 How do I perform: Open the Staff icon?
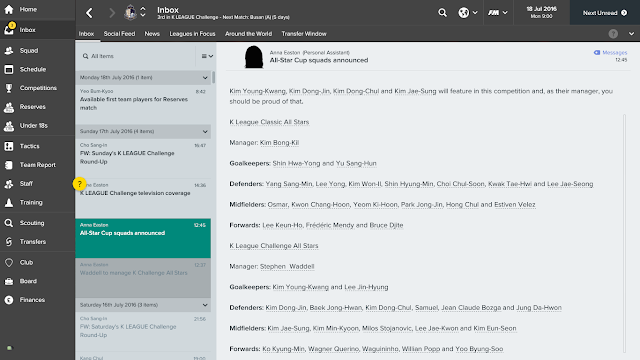coord(9,184)
